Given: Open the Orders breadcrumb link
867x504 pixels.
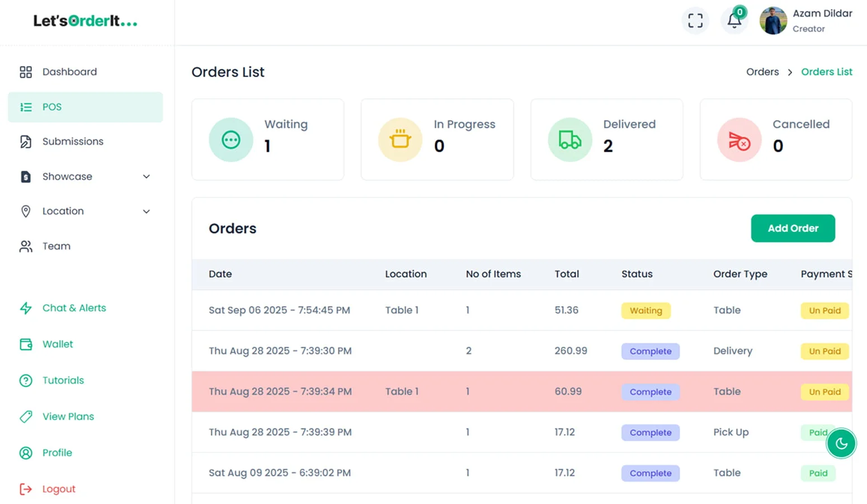Looking at the screenshot, I should tap(762, 72).
